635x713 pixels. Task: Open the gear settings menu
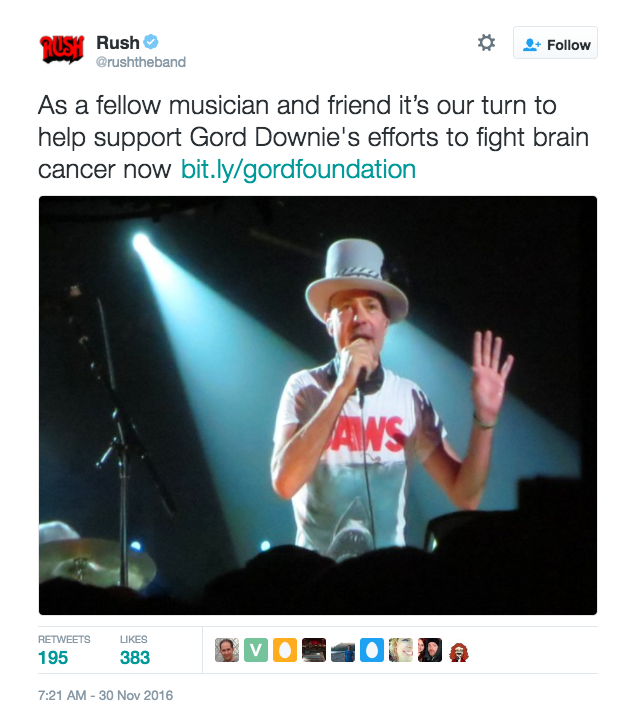click(486, 43)
